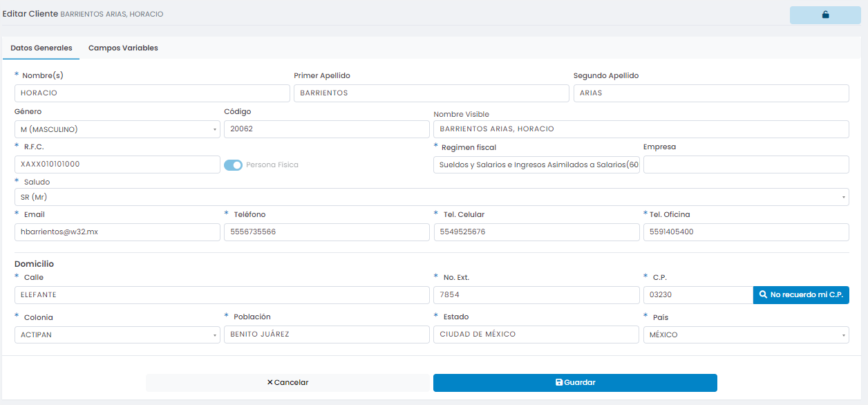Click the 'Editar Cliente' heading text
This screenshot has width=868, height=405.
click(x=30, y=14)
